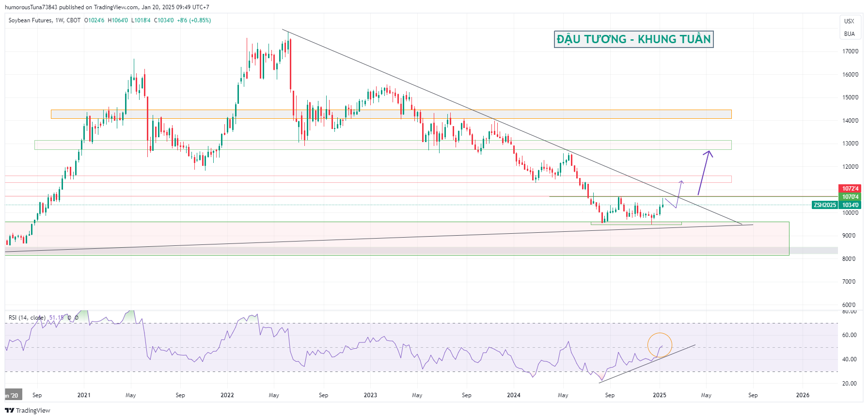The width and height of the screenshot is (868, 419).
Task: Click the high value H1064'0
Action: 118,20
